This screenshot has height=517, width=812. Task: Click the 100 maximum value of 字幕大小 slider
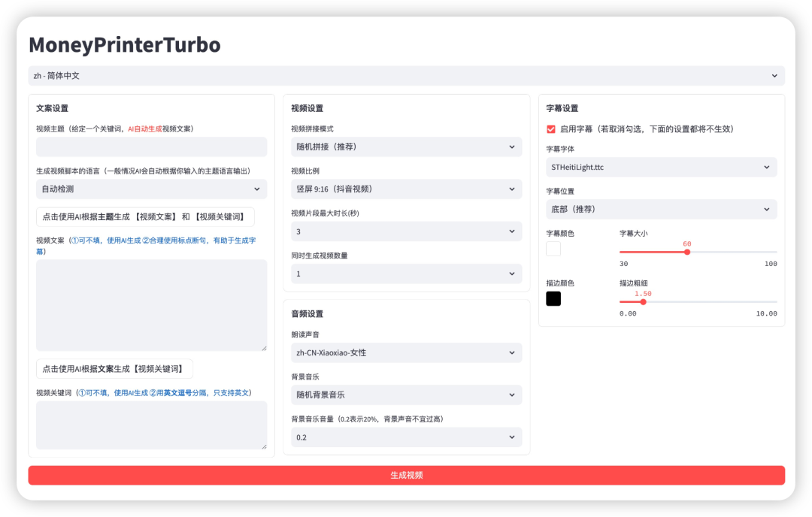click(771, 264)
